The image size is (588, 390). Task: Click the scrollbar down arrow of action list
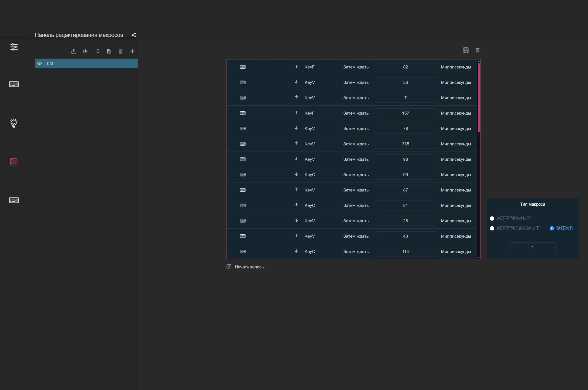click(478, 257)
